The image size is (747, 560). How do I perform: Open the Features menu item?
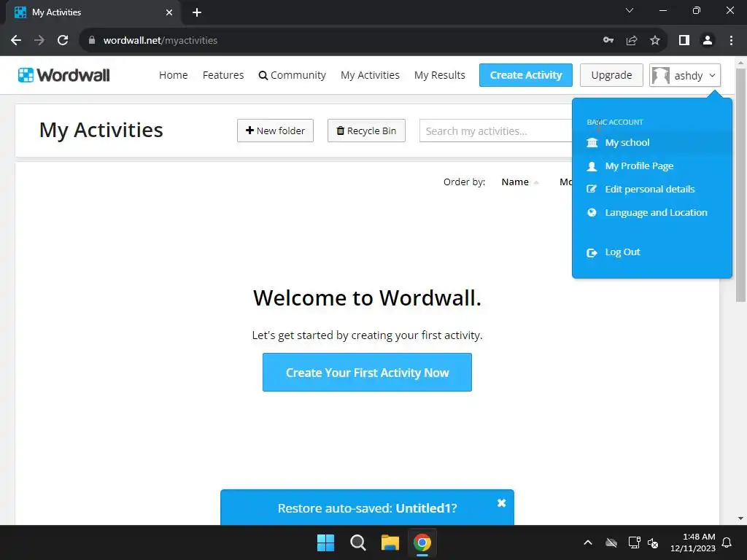coord(223,75)
